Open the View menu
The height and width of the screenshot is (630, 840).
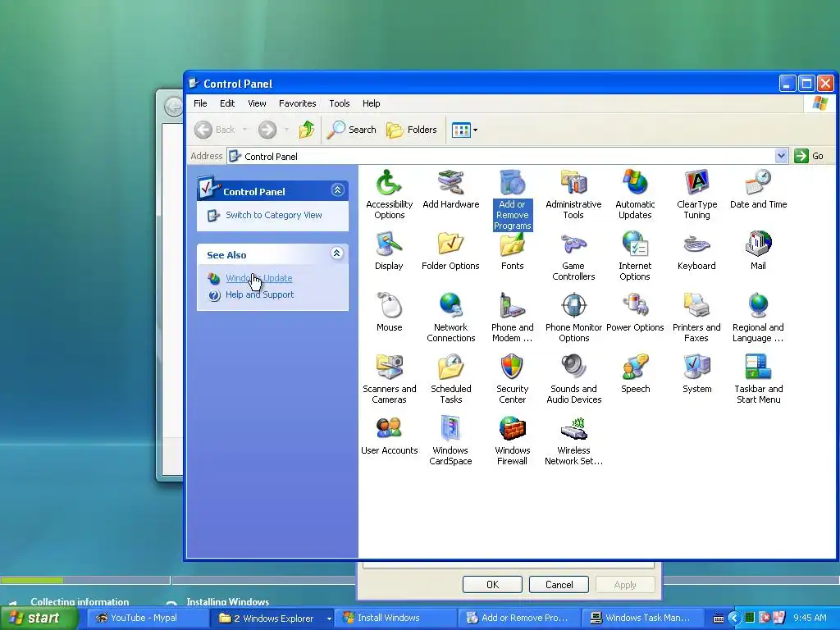point(257,103)
